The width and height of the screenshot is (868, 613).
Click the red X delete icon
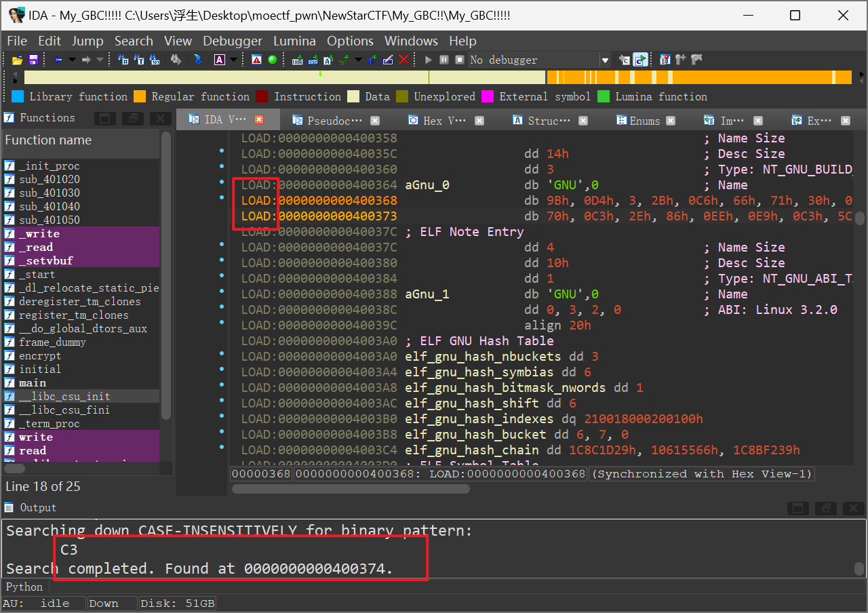click(x=403, y=60)
